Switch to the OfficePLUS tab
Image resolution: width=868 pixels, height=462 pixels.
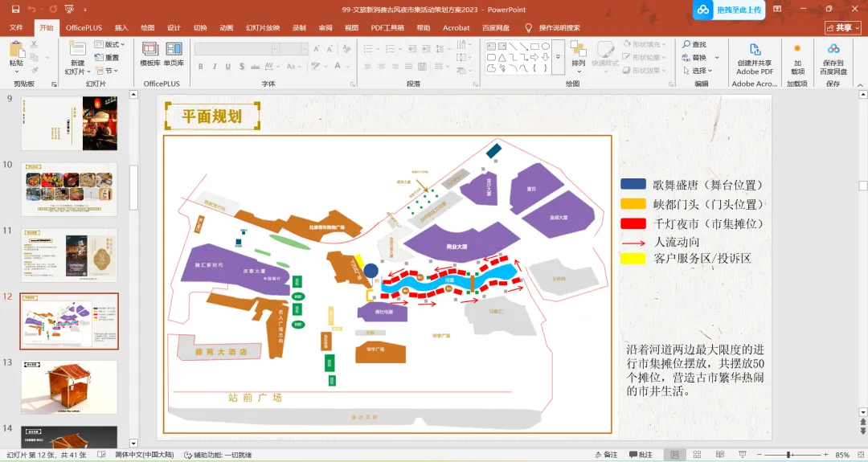click(84, 27)
